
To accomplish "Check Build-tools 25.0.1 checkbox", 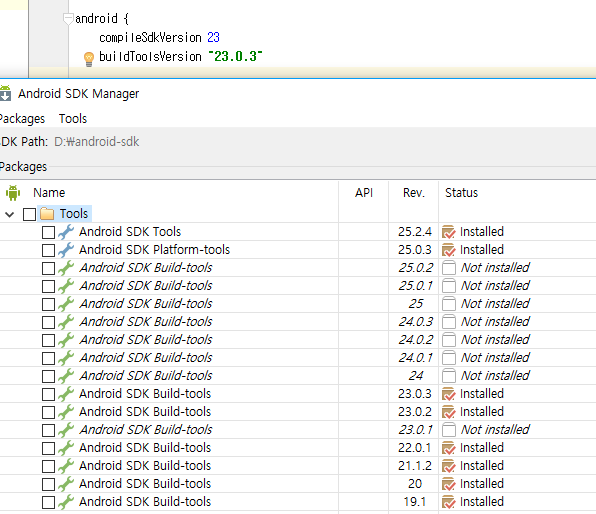I will (48, 286).
